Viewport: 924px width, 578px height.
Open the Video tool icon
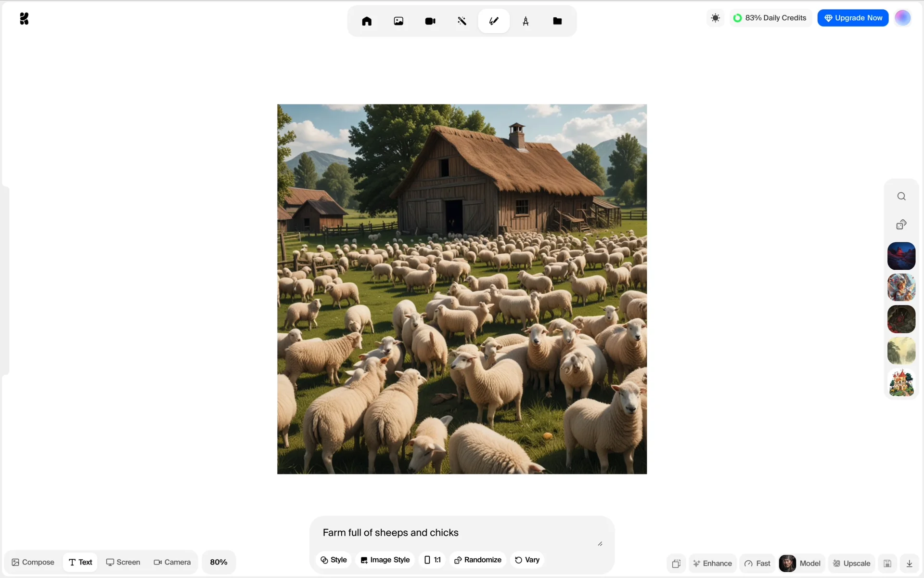coord(430,21)
